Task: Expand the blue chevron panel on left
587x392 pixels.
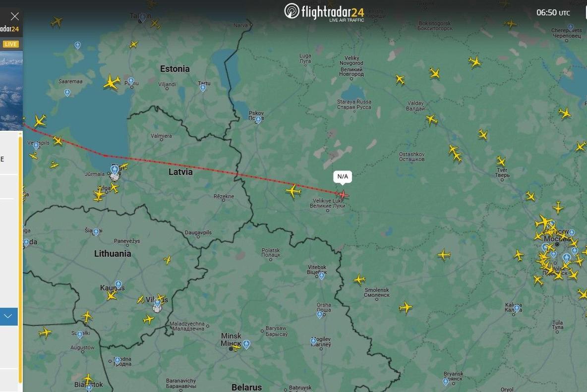Action: pyautogui.click(x=8, y=317)
